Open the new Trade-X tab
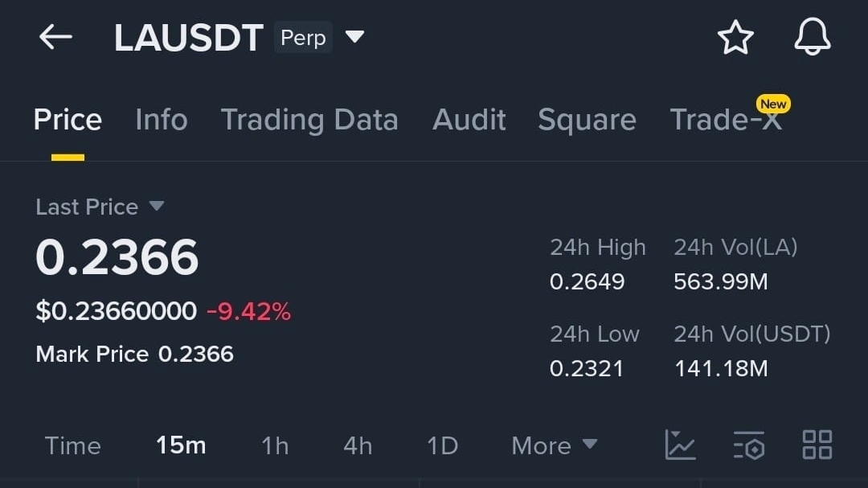The width and height of the screenshot is (868, 488). (726, 120)
